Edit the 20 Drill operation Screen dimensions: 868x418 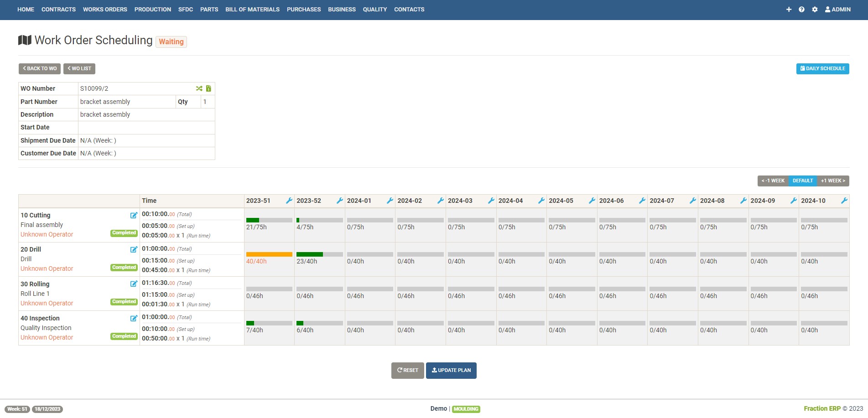pyautogui.click(x=134, y=249)
